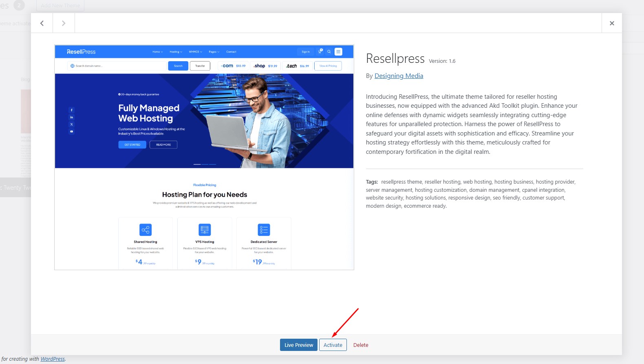Screen dimensions: 644x364
Task: Expand the WHMCS dropdown in preview nav
Action: point(195,52)
